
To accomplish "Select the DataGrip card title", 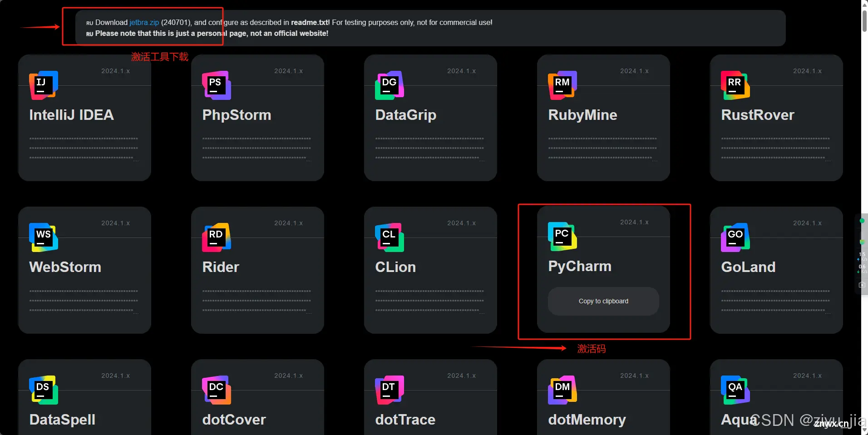I will point(406,115).
